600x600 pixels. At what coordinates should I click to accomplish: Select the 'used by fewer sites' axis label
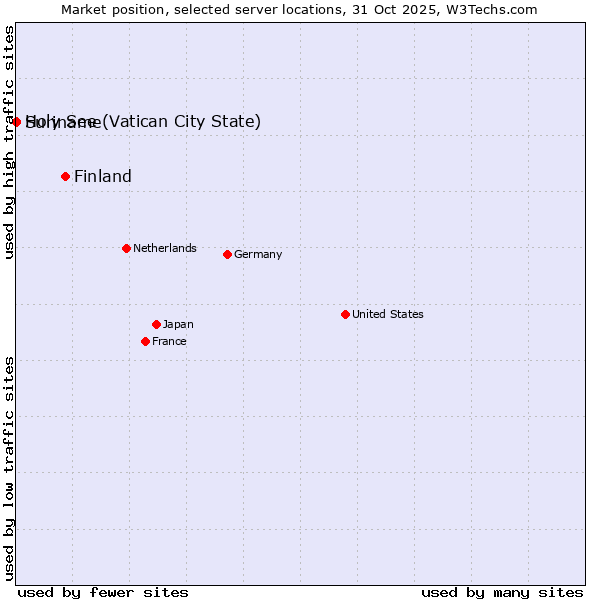[x=103, y=592]
